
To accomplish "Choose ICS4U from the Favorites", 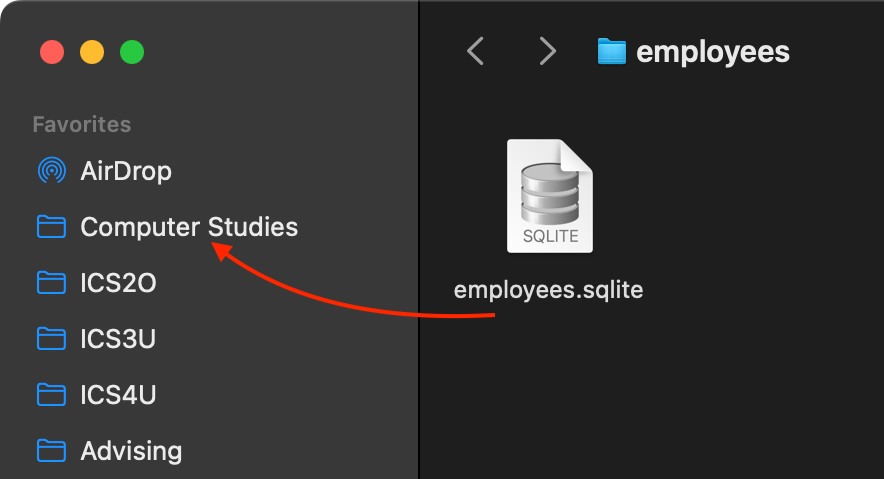I will (x=118, y=395).
